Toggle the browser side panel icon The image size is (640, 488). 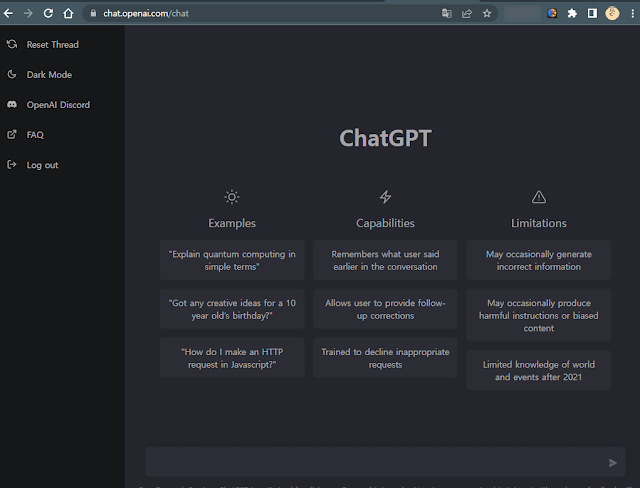pyautogui.click(x=592, y=13)
